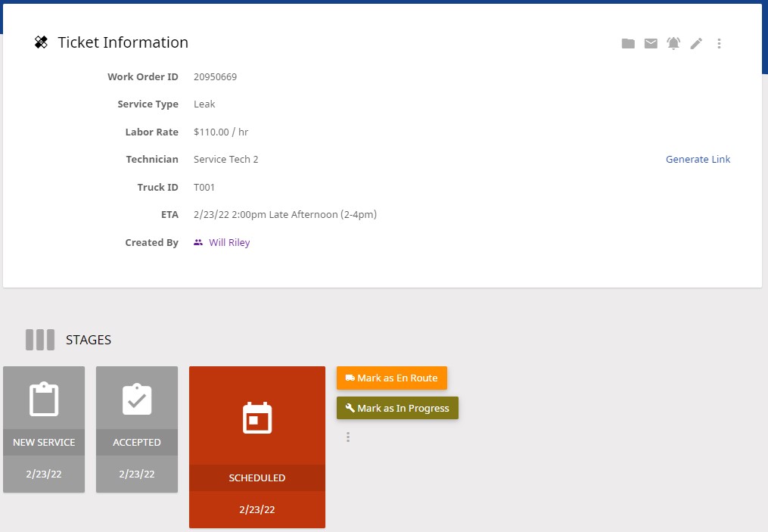The width and height of the screenshot is (768, 532).
Task: Click the SCHEDULED stage label
Action: click(257, 478)
